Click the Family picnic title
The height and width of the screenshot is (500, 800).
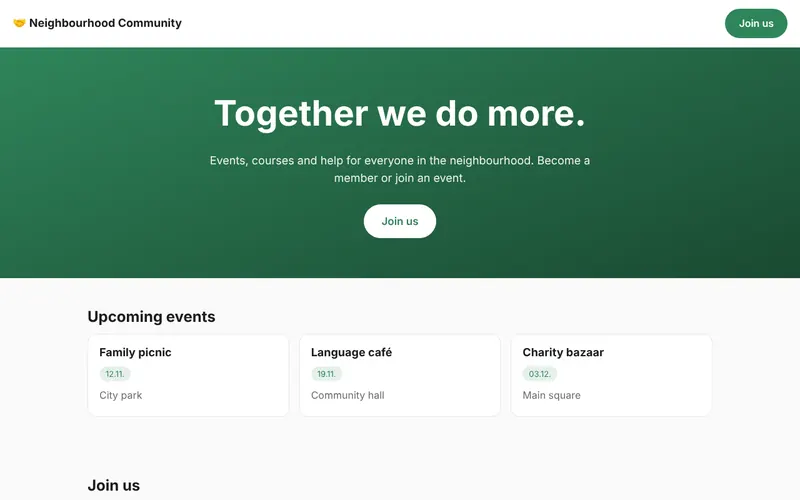[x=135, y=353]
